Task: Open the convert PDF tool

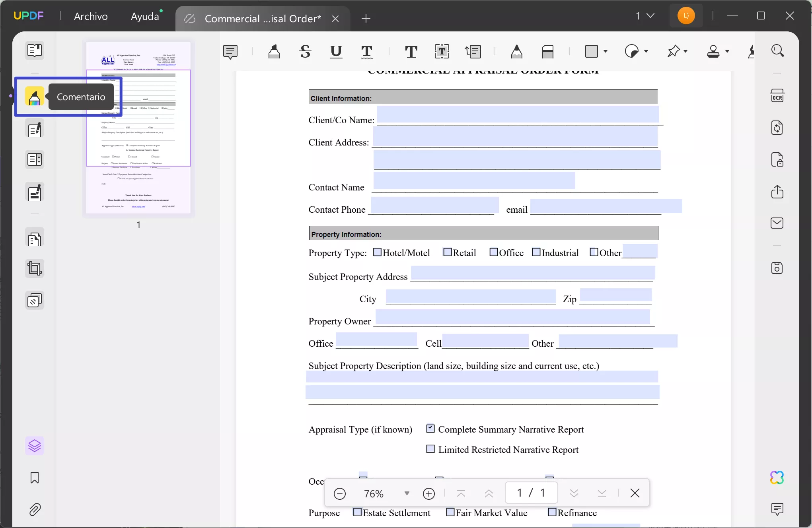Action: pos(777,128)
